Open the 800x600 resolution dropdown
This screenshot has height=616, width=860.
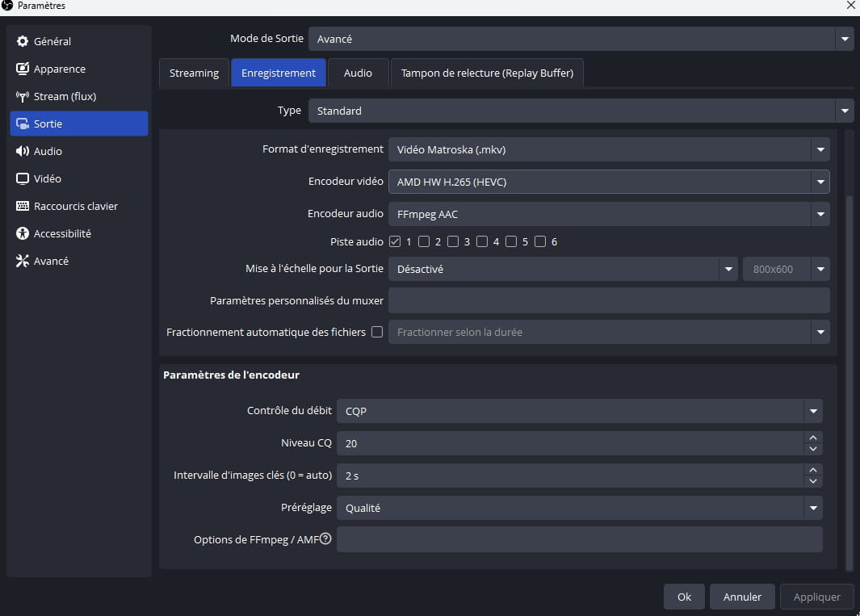tap(786, 269)
